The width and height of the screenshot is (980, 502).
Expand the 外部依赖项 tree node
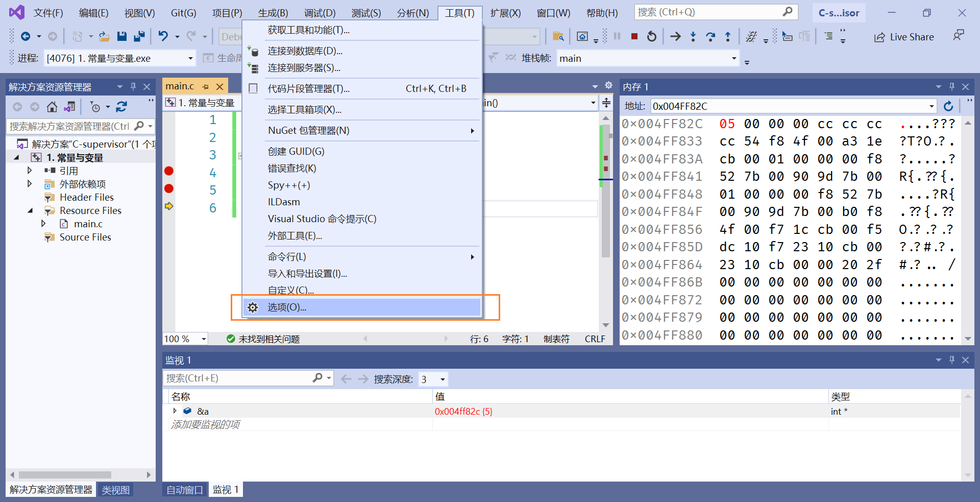(x=30, y=184)
